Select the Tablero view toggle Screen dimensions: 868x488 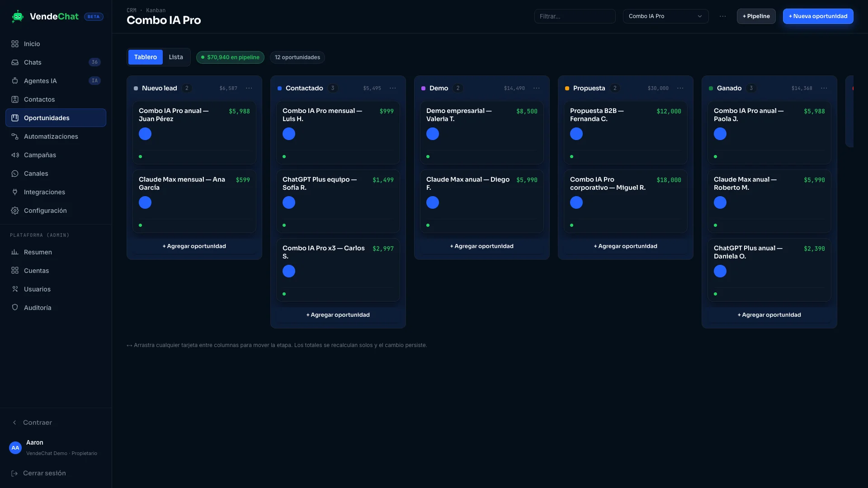146,57
